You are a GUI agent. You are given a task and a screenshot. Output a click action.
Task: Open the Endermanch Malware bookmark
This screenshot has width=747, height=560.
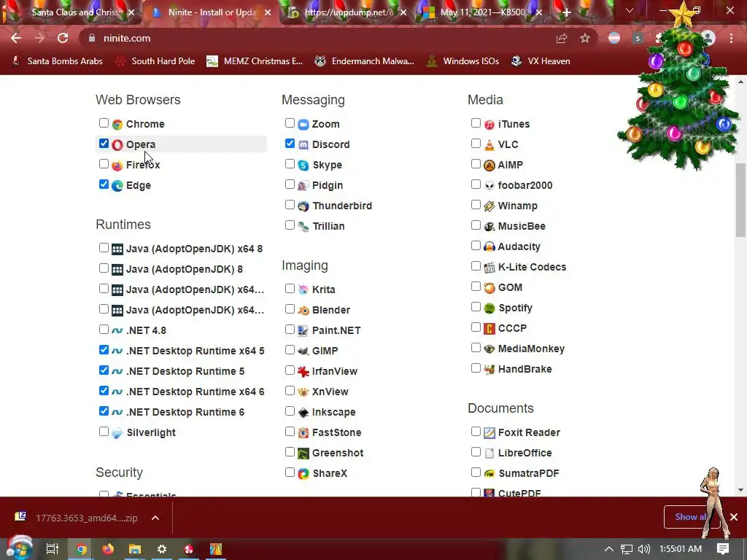click(365, 61)
